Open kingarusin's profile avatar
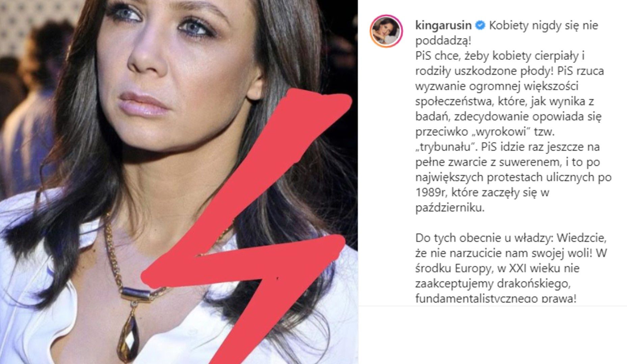 coord(386,31)
